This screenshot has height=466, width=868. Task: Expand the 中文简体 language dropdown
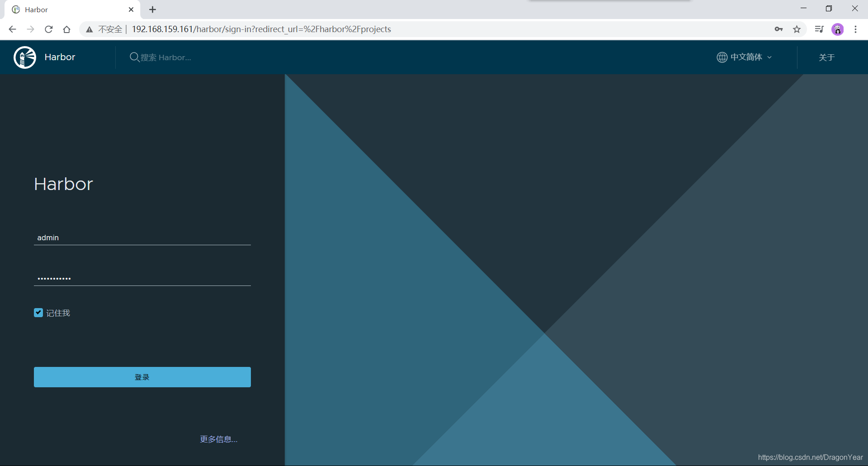(745, 57)
